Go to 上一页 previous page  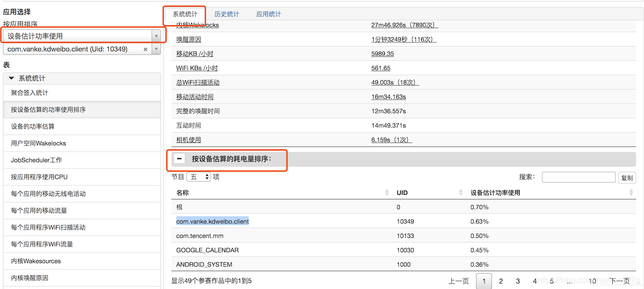(x=459, y=281)
